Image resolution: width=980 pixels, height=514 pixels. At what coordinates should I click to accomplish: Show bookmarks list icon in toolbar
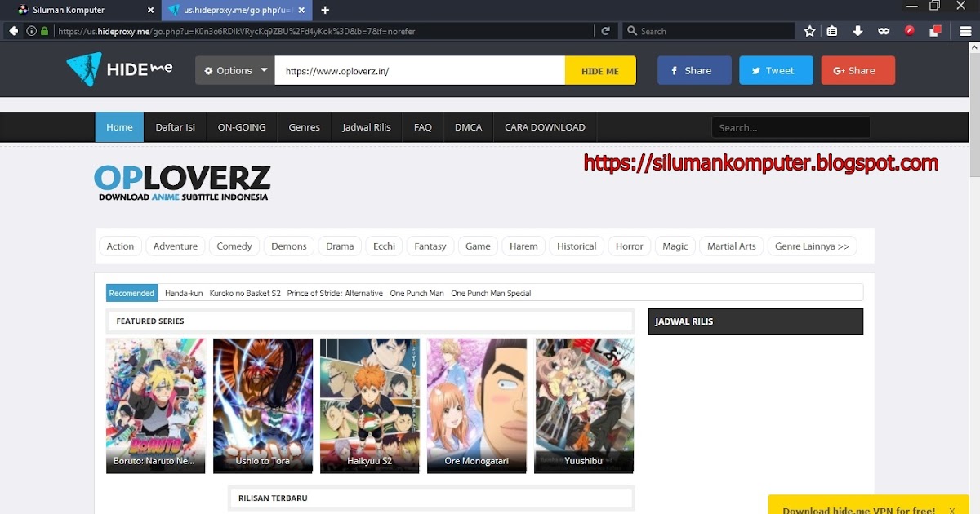coord(832,31)
